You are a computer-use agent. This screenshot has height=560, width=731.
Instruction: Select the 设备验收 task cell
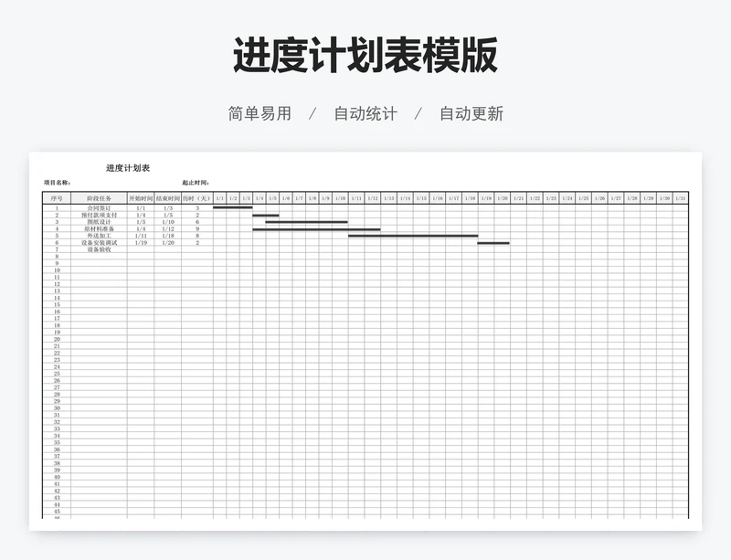tap(99, 249)
